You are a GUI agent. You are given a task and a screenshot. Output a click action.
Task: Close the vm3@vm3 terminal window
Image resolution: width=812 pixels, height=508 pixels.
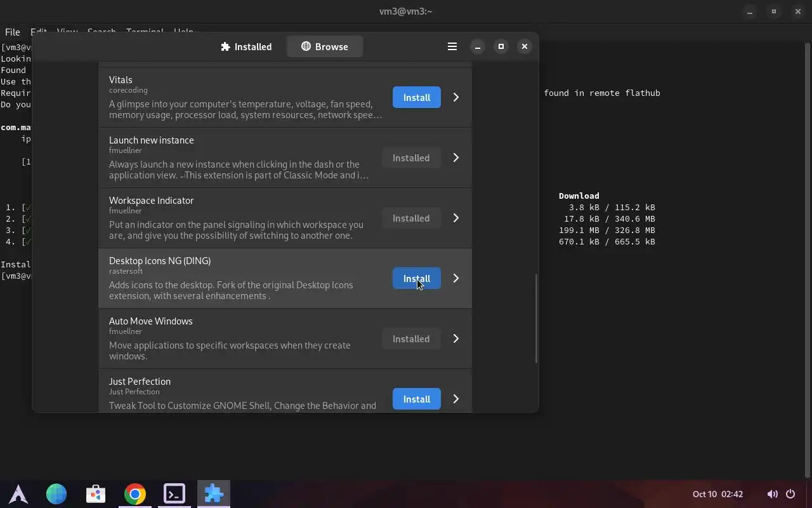coord(797,11)
